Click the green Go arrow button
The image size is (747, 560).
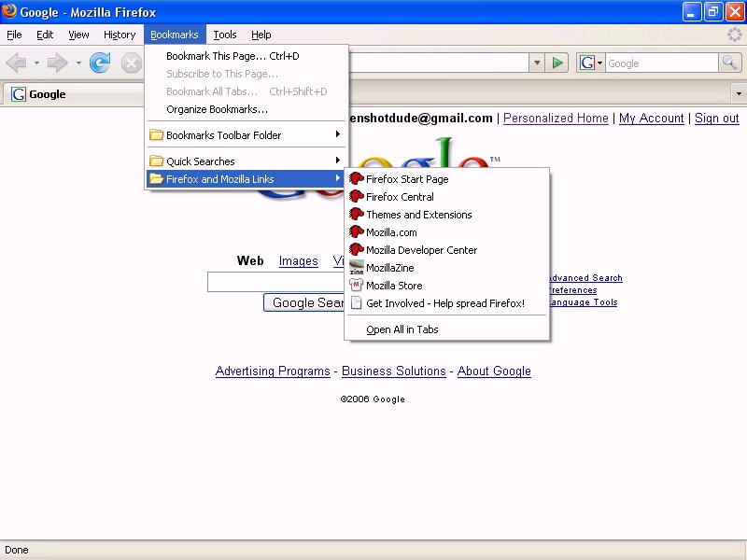coord(557,63)
